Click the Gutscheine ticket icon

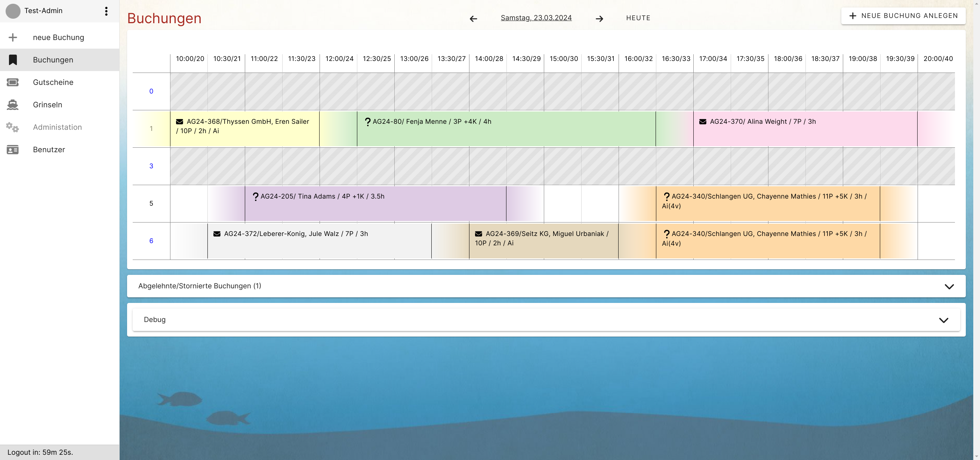coord(13,82)
